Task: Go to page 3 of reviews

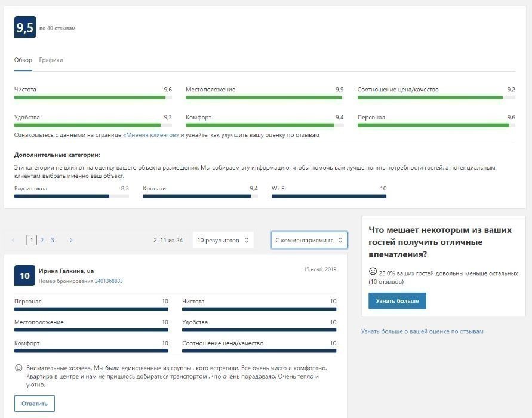Action: coord(53,240)
